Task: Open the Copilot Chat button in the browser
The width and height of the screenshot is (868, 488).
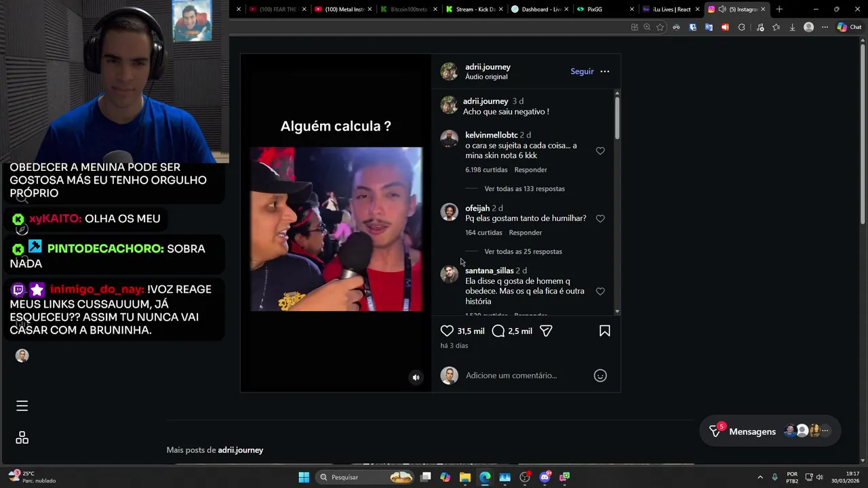Action: pos(849,27)
